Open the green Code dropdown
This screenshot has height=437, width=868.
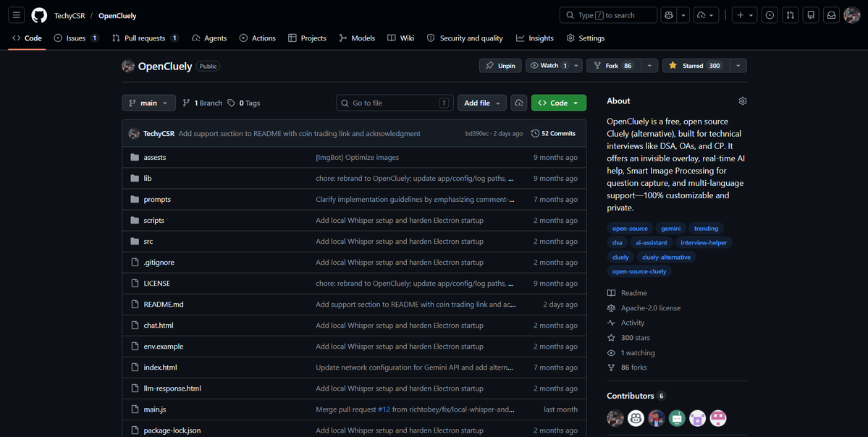pyautogui.click(x=559, y=103)
